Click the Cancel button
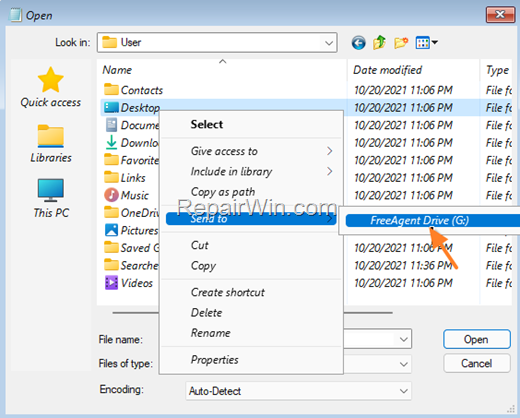Image resolution: width=520 pixels, height=418 pixels. [x=477, y=363]
